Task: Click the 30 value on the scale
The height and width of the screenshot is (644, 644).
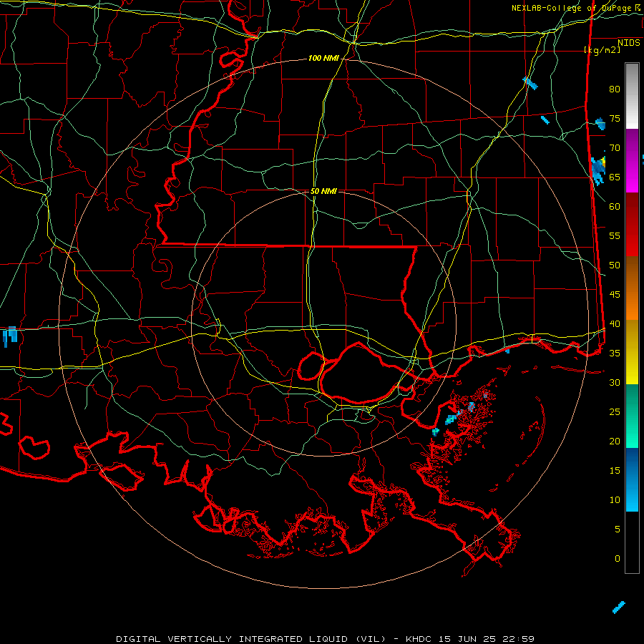Action: [615, 382]
